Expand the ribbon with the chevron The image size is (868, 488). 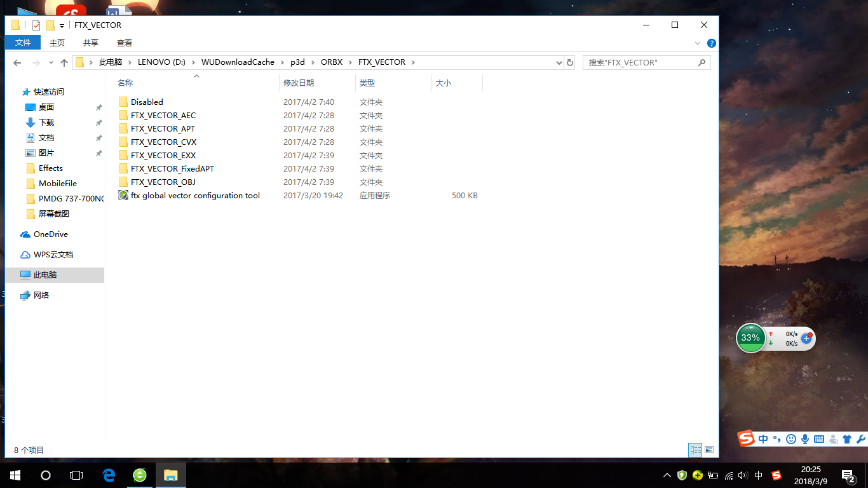[x=699, y=43]
